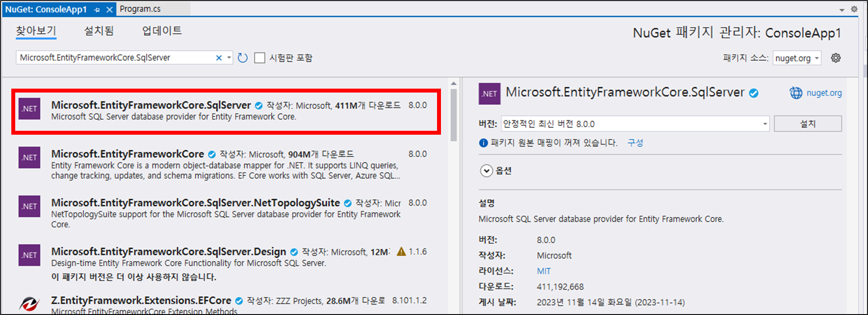Refresh the NuGet package search results

243,58
